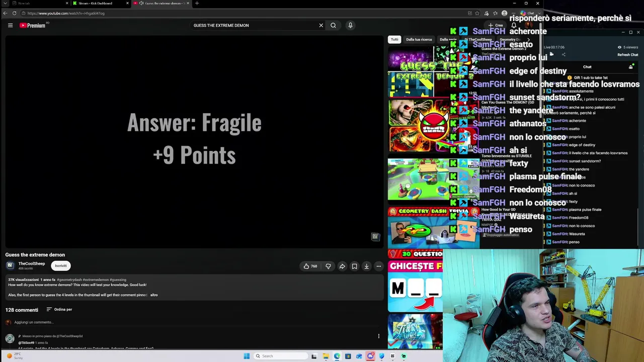The height and width of the screenshot is (362, 644).
Task: Open the Guess the Extreme Demon 2 thumbnail
Action: click(x=433, y=71)
